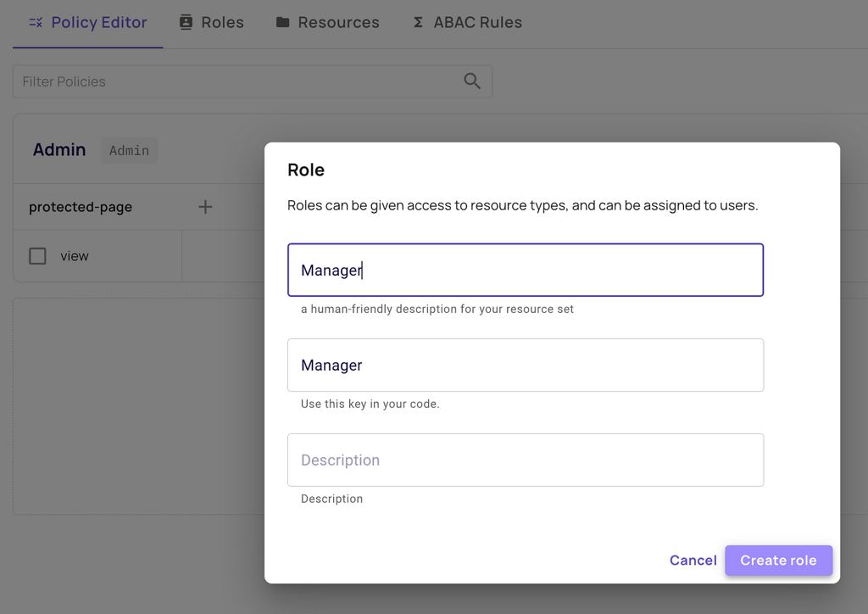
Task: Click the Role dialog title
Action: pos(306,170)
